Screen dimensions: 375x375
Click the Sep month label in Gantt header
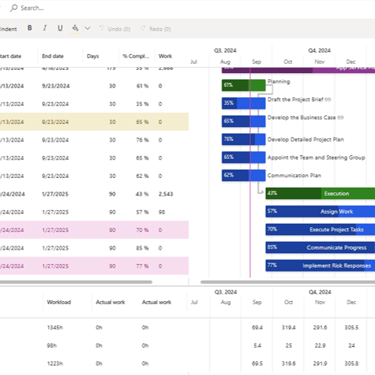click(x=257, y=62)
